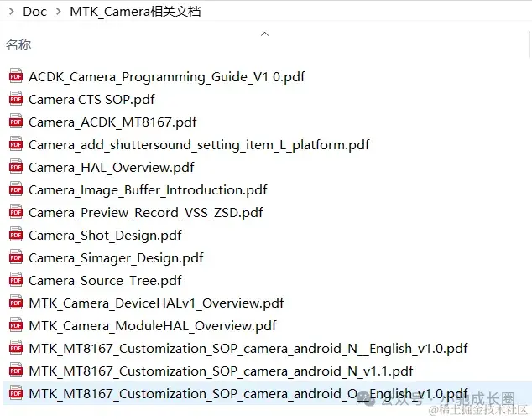The image size is (532, 420).
Task: Expand chevron before Doc in address bar
Action: (x=12, y=12)
